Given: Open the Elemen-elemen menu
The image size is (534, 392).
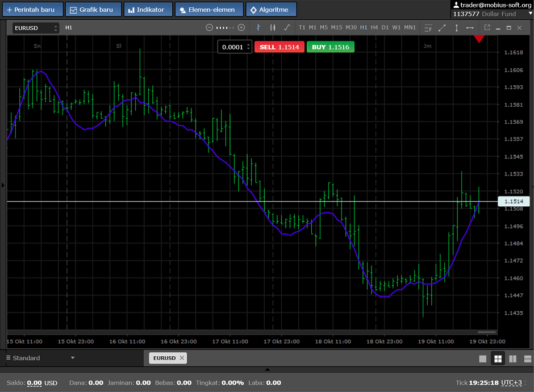Looking at the screenshot, I should tap(209, 10).
